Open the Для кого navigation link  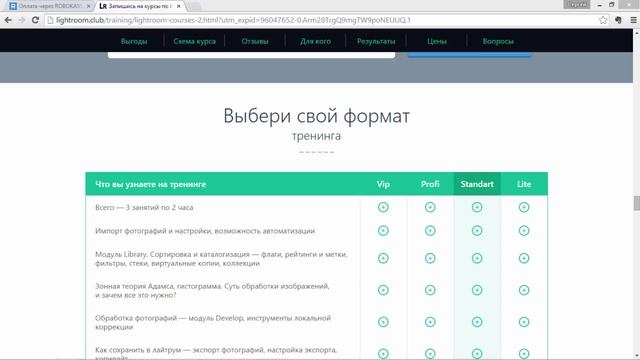tap(316, 41)
